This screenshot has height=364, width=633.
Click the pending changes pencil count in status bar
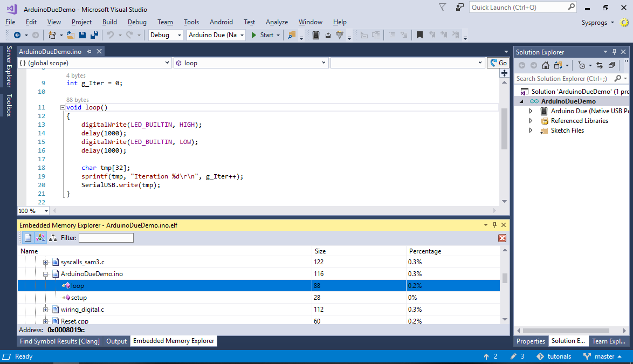click(x=517, y=356)
